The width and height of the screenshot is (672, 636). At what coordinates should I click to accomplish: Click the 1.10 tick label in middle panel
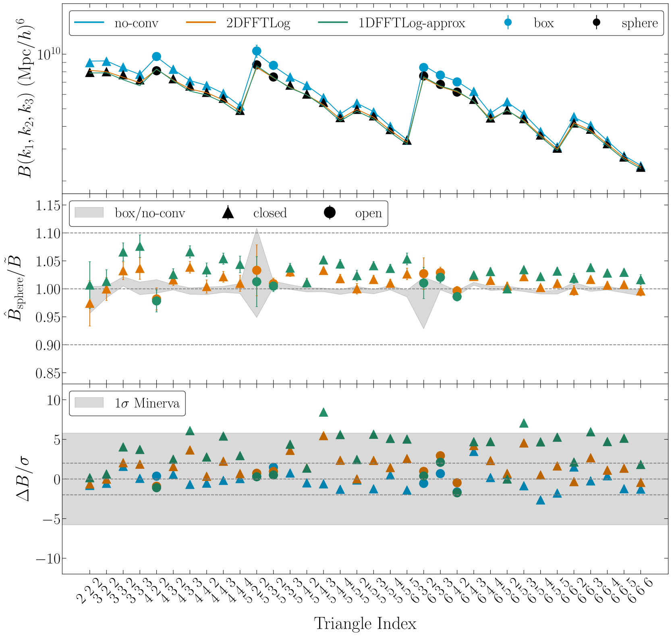(x=48, y=233)
